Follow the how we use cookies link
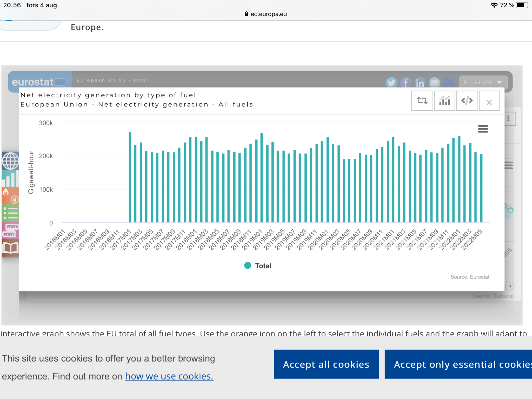Viewport: 532px width, 399px height. pyautogui.click(x=169, y=376)
